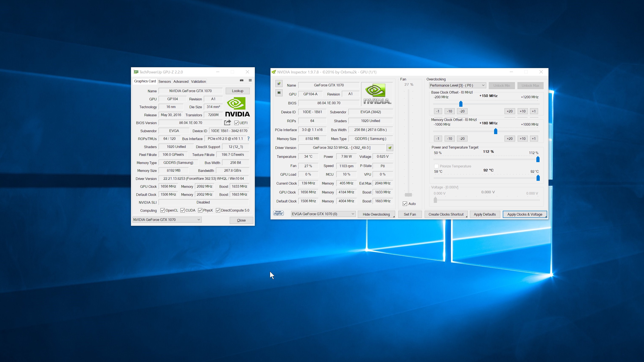Click the Unlock Max button
This screenshot has height=362, width=644.
530,86
